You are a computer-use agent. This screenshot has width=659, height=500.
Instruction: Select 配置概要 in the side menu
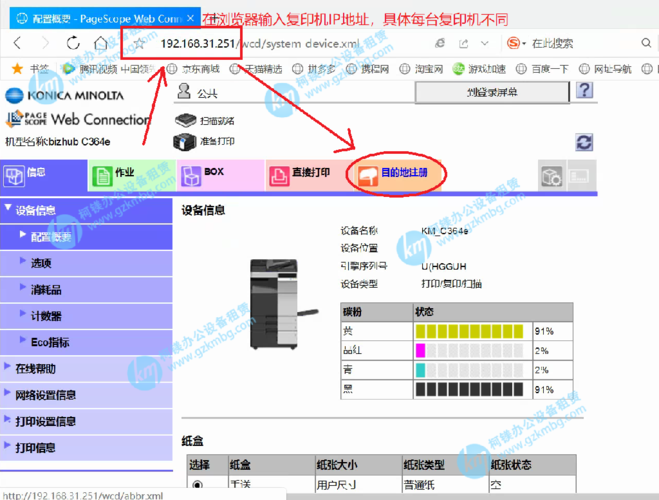[86, 237]
